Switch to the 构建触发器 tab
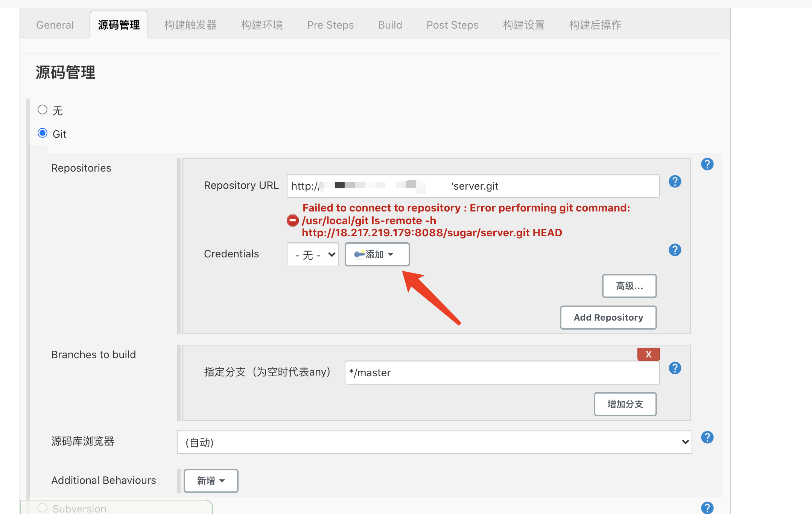Screen dimensions: 812x514 coord(190,25)
